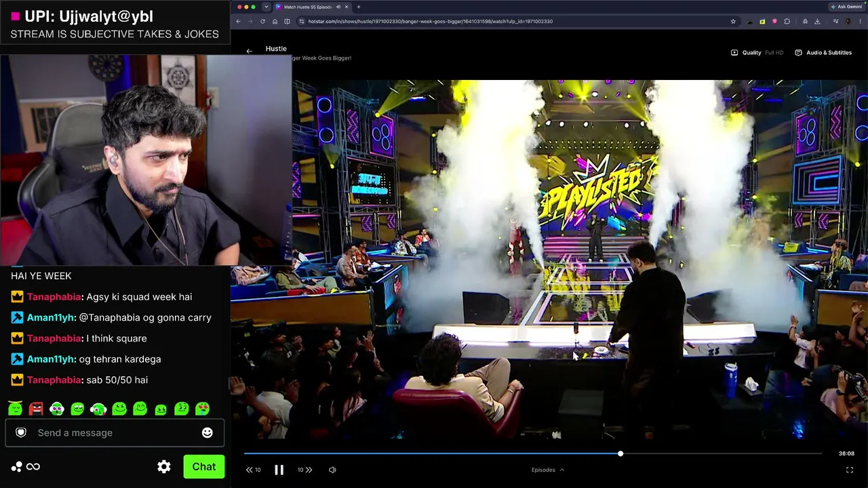
Task: Click Aman11yh on 'og gonna carry' message
Action: tap(50, 318)
